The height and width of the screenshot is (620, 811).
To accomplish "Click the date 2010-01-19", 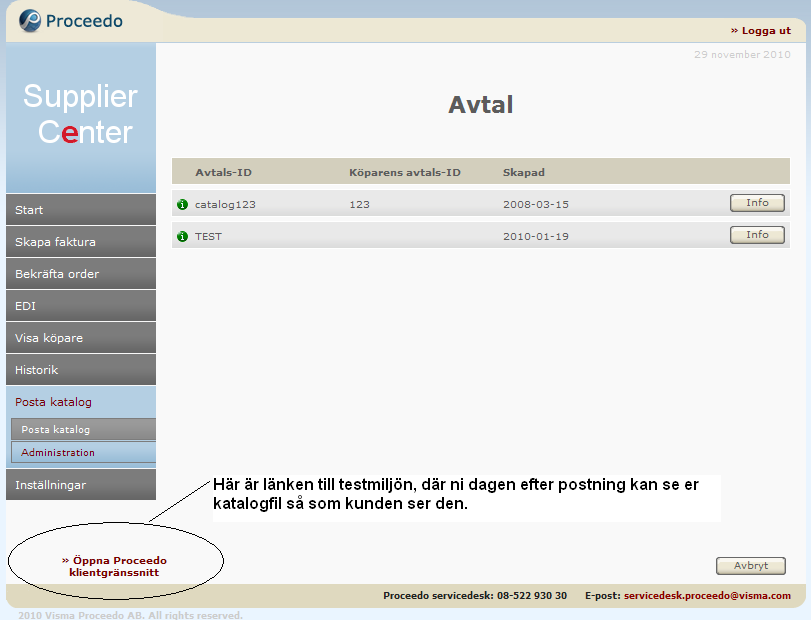I will pyautogui.click(x=536, y=236).
